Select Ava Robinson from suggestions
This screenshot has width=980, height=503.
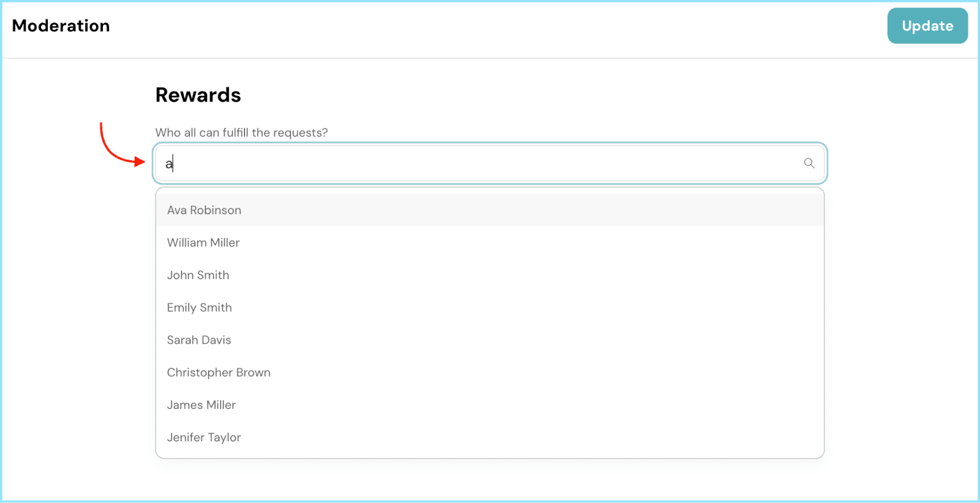204,210
